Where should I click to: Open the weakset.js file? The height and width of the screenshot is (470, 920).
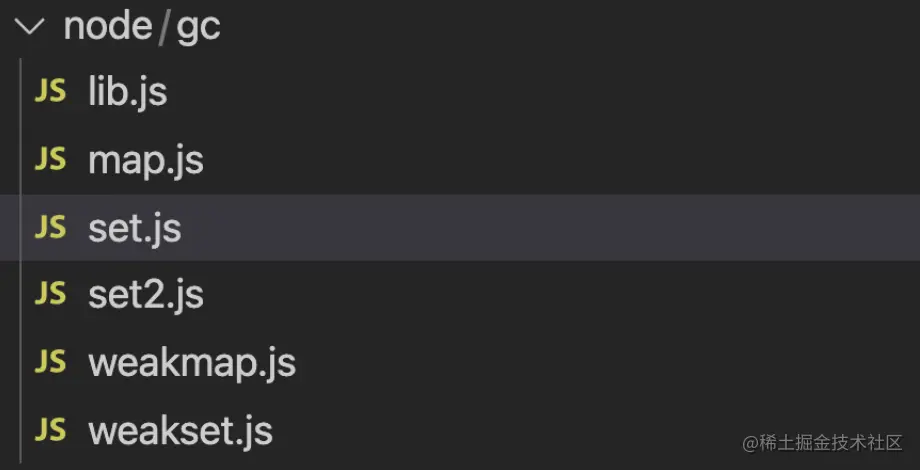click(x=180, y=431)
